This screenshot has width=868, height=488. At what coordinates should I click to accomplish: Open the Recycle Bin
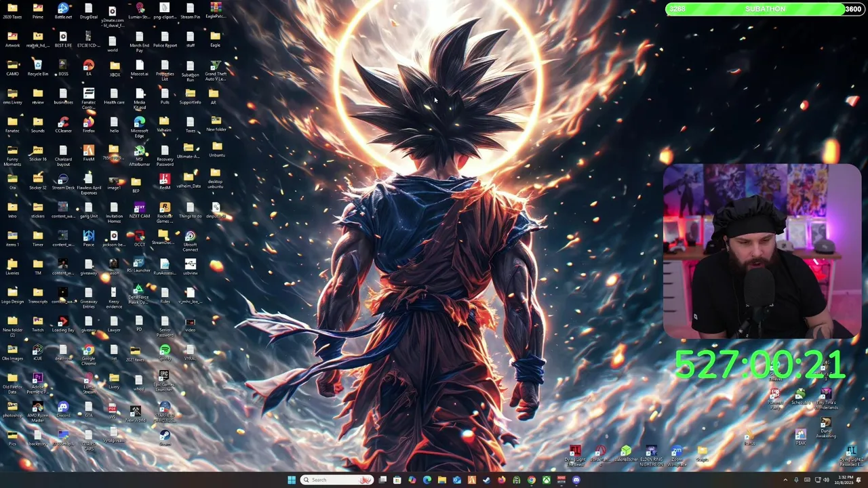38,68
